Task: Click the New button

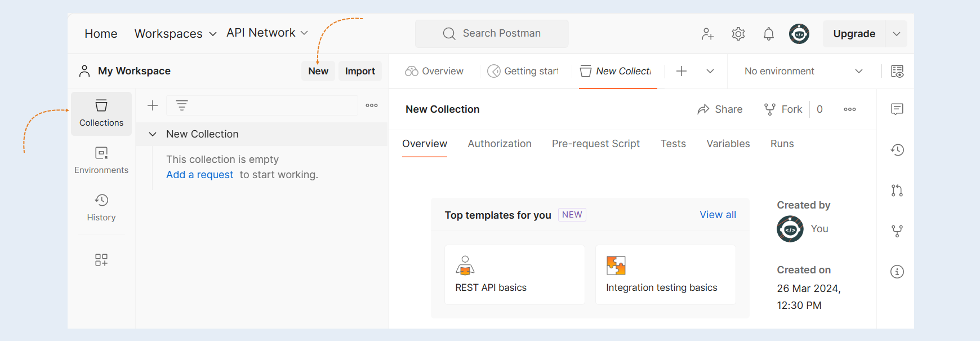Action: point(318,71)
